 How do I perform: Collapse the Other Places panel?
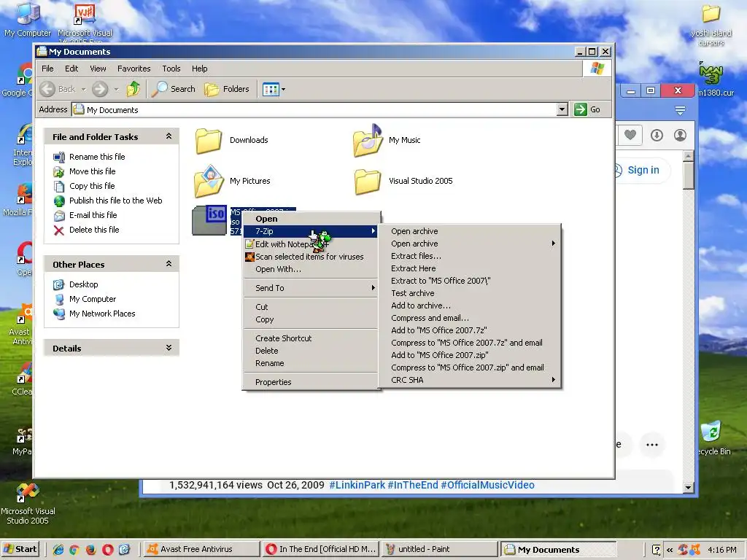[169, 264]
